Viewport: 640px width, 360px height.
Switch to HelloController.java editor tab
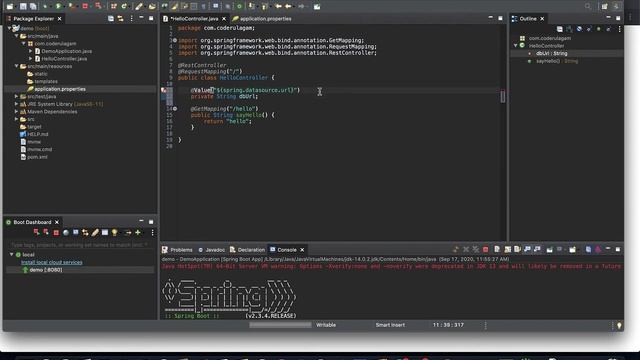pyautogui.click(x=194, y=19)
